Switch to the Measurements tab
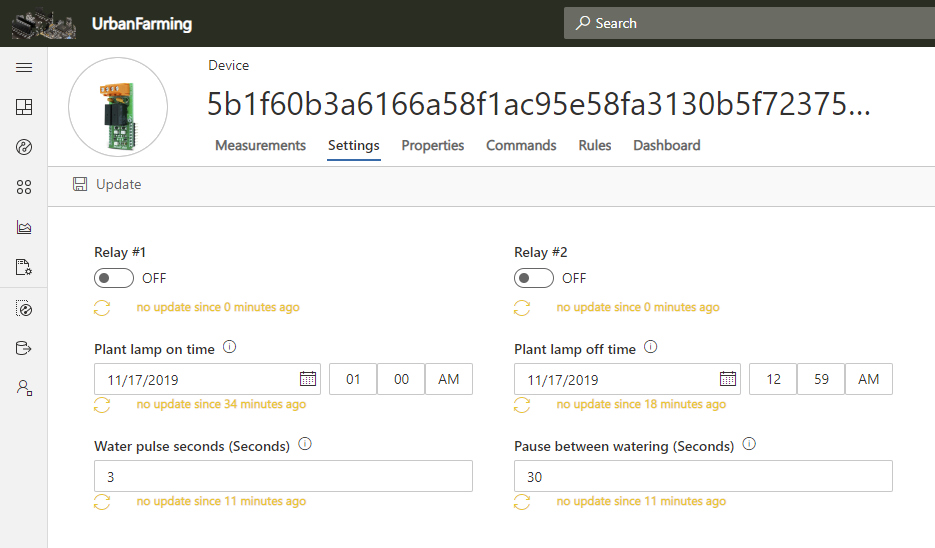Image resolution: width=935 pixels, height=548 pixels. (260, 145)
